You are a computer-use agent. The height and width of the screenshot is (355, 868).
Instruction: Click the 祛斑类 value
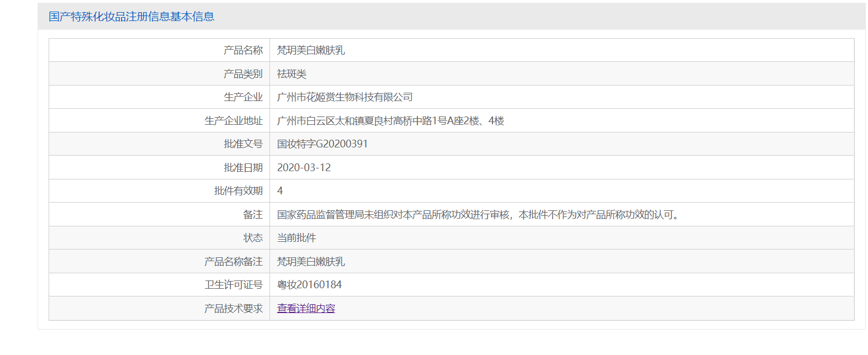click(292, 74)
